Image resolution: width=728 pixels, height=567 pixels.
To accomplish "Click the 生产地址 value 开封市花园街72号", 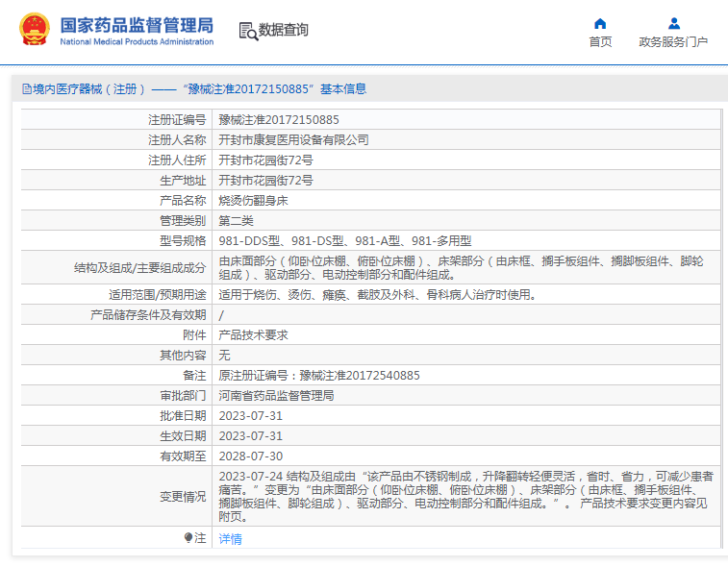I will [x=266, y=181].
